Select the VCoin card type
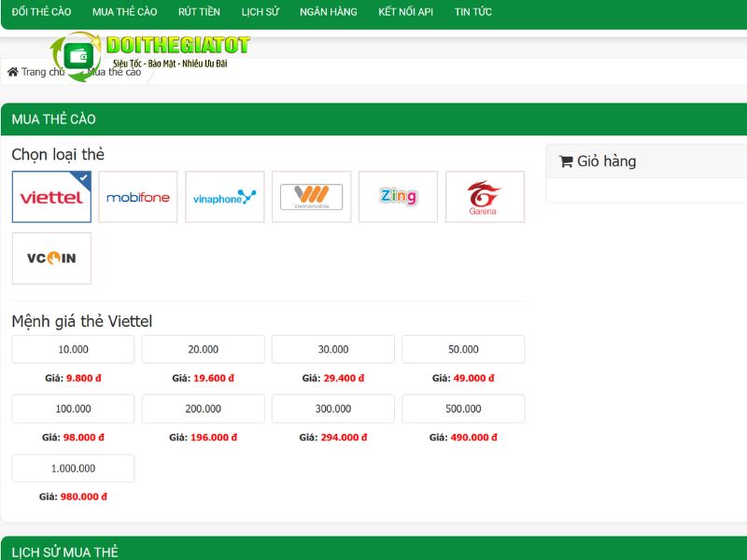Screen dimensions: 747x560 coord(51,259)
